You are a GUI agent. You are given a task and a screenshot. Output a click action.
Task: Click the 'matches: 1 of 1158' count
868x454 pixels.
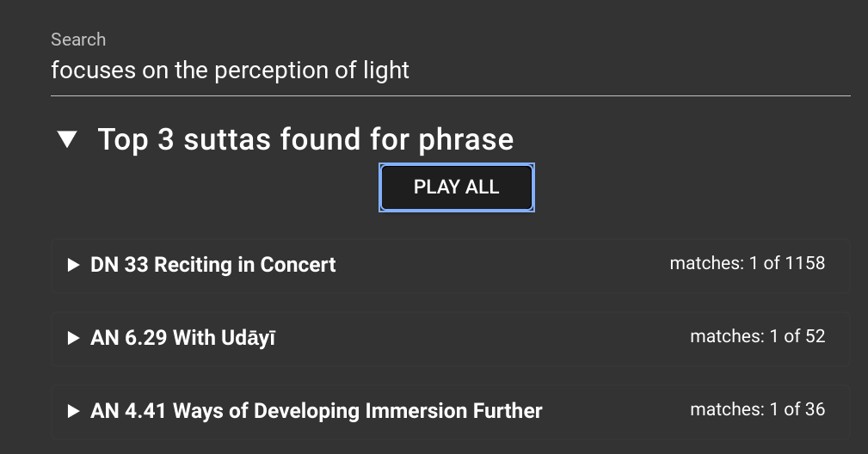tap(748, 263)
